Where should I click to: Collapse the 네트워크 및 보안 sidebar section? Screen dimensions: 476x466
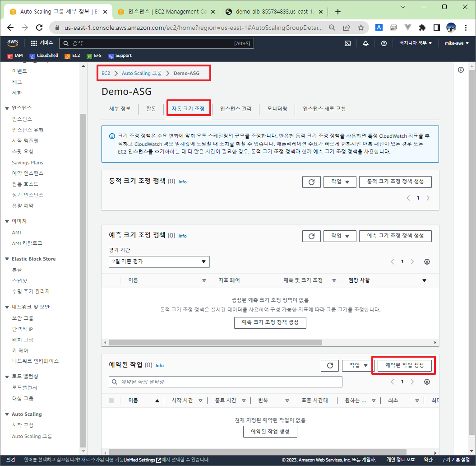(7, 307)
